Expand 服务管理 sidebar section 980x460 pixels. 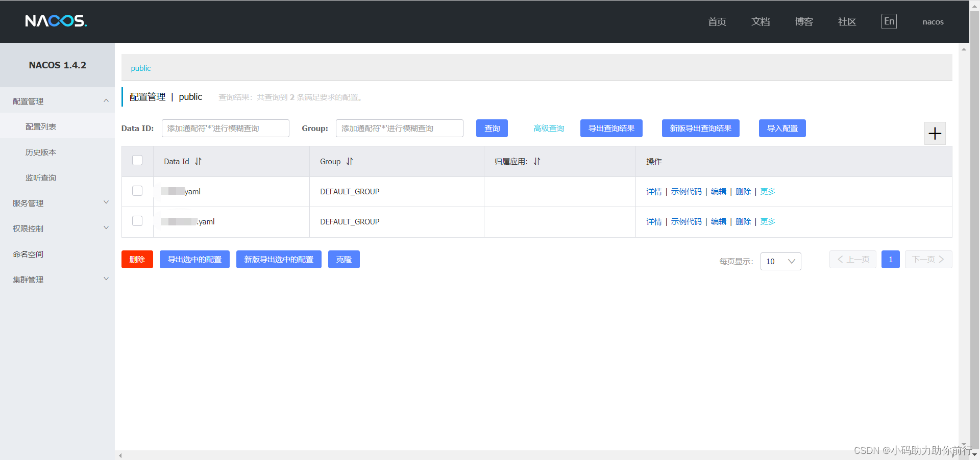click(x=106, y=202)
